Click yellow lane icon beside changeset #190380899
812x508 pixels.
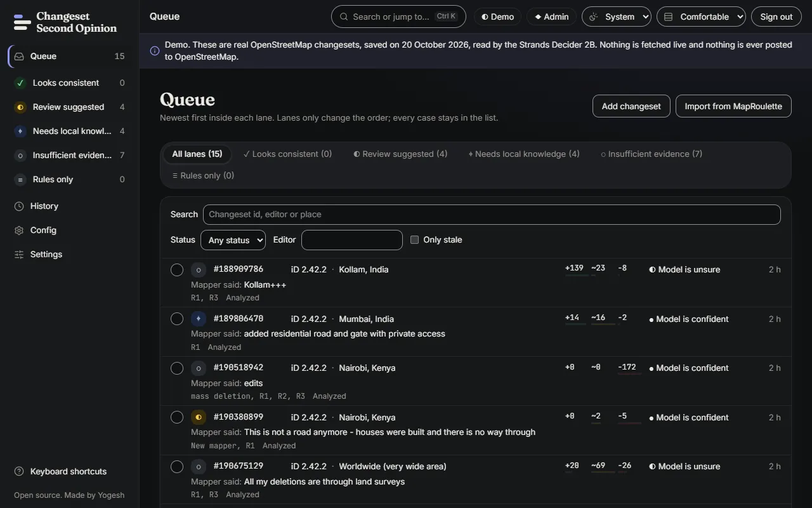(199, 417)
